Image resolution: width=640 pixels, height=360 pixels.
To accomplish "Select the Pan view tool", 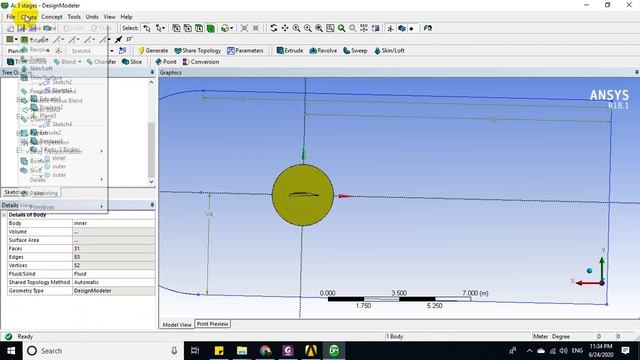I will pos(285,28).
